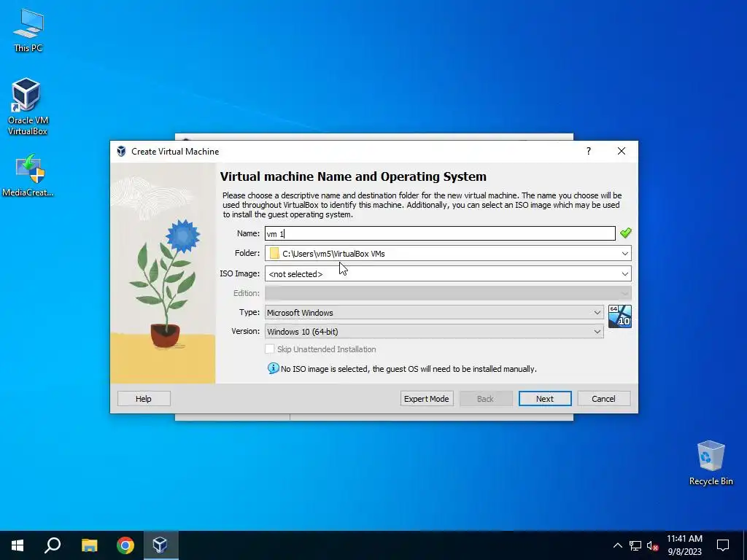
Task: Click the <not selected> ISO text
Action: tap(295, 274)
